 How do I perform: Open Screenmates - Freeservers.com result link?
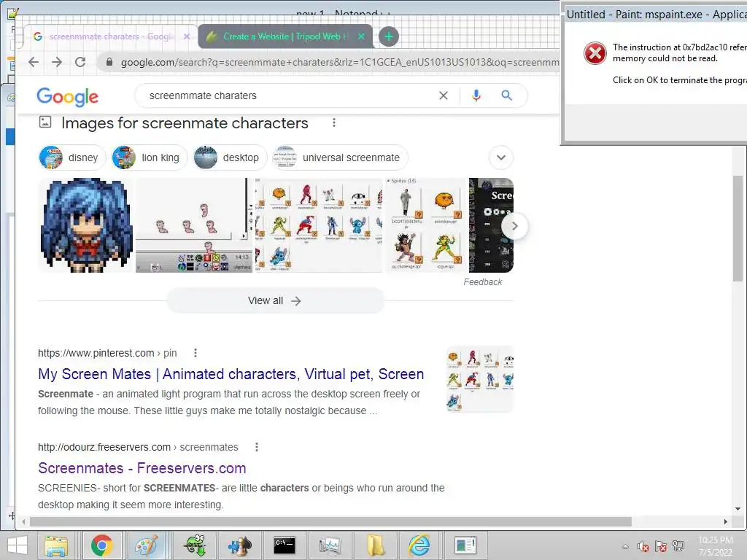(x=142, y=469)
